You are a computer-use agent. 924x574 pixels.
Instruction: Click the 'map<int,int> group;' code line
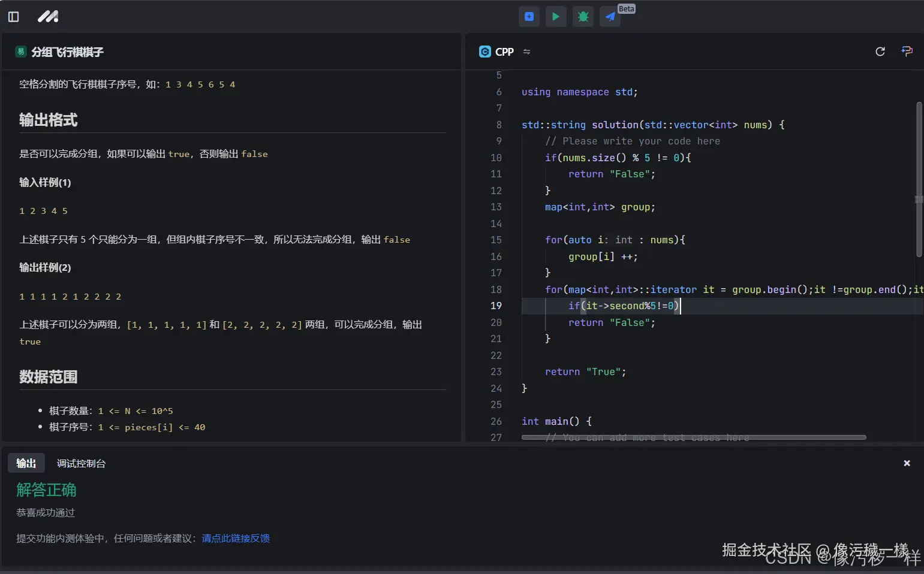pos(600,207)
